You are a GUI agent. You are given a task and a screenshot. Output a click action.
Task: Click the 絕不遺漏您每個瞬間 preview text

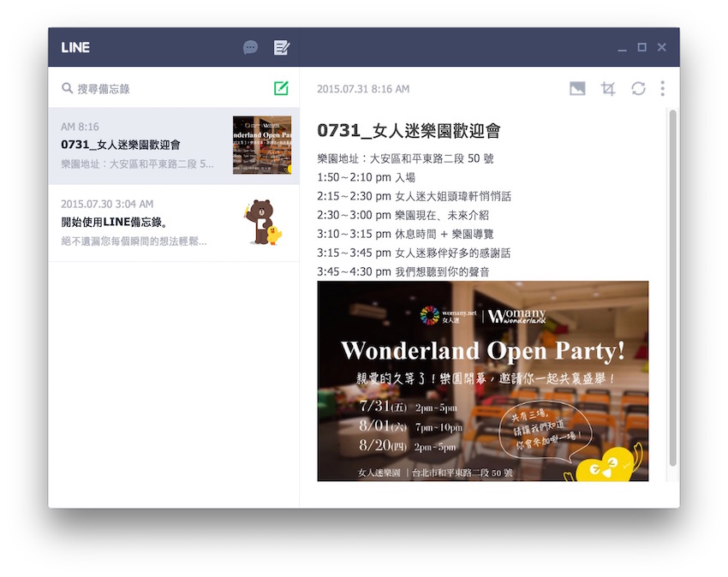pyautogui.click(x=134, y=241)
